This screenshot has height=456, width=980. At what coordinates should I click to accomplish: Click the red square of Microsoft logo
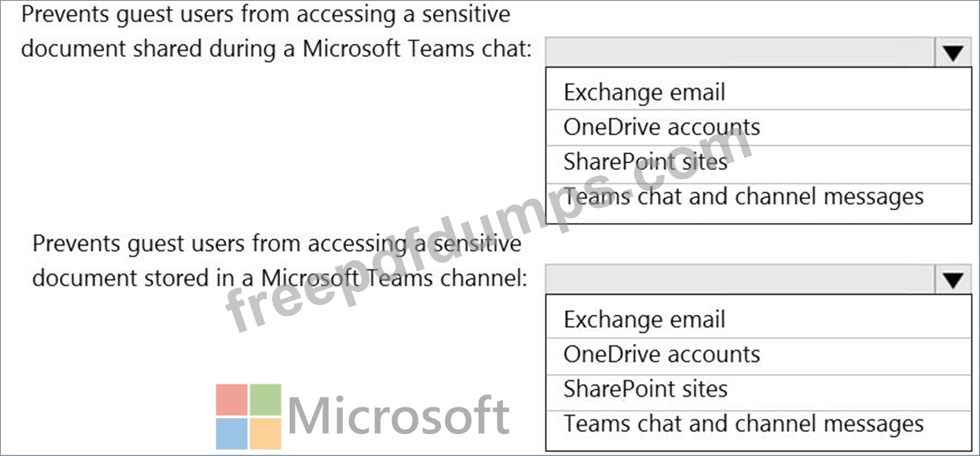point(231,399)
